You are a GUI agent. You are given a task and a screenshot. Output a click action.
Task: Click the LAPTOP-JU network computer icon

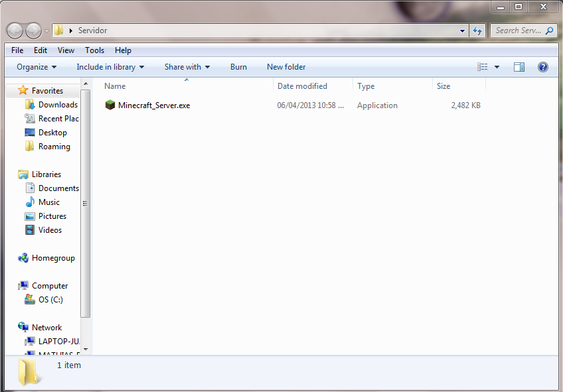(30, 341)
